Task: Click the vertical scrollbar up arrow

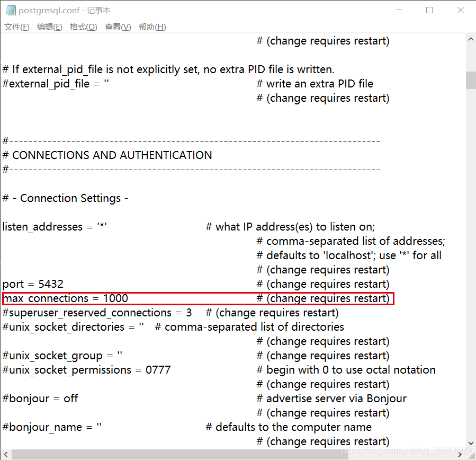Action: [470, 38]
